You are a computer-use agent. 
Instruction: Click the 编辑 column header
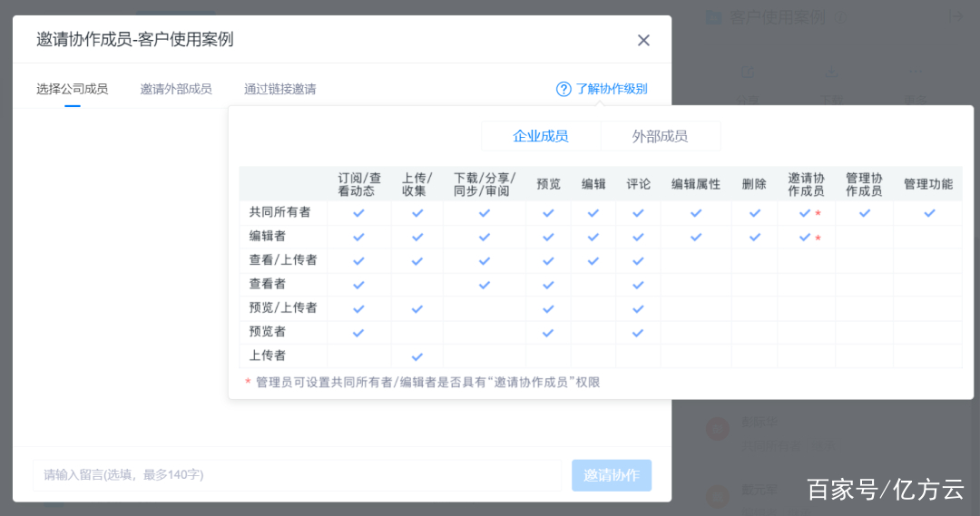[593, 184]
